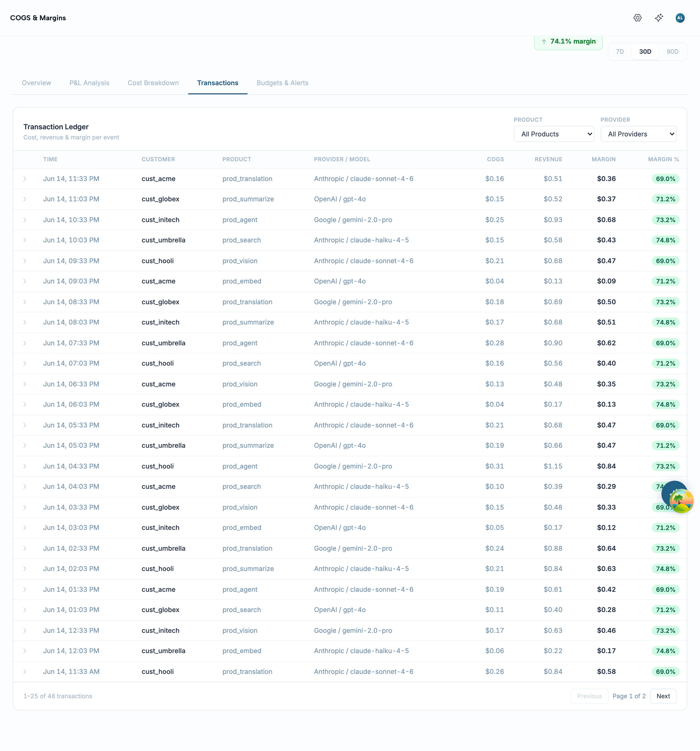Expand the Jun 14, 07:03 PM row

click(x=25, y=363)
